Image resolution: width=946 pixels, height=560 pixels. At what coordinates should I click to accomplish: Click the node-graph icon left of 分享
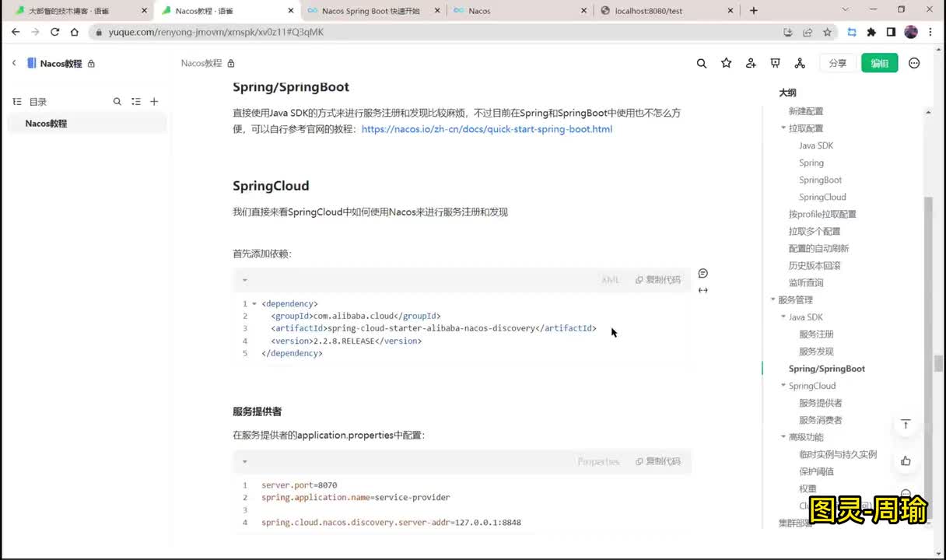tap(800, 63)
